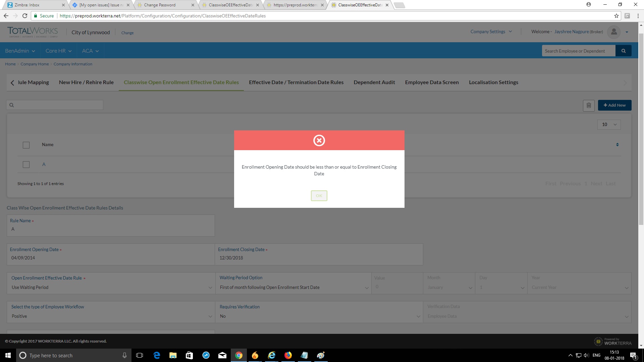Viewport: 644px width, 362px height.
Task: Open the page size dropdown showing 10
Action: [x=609, y=125]
